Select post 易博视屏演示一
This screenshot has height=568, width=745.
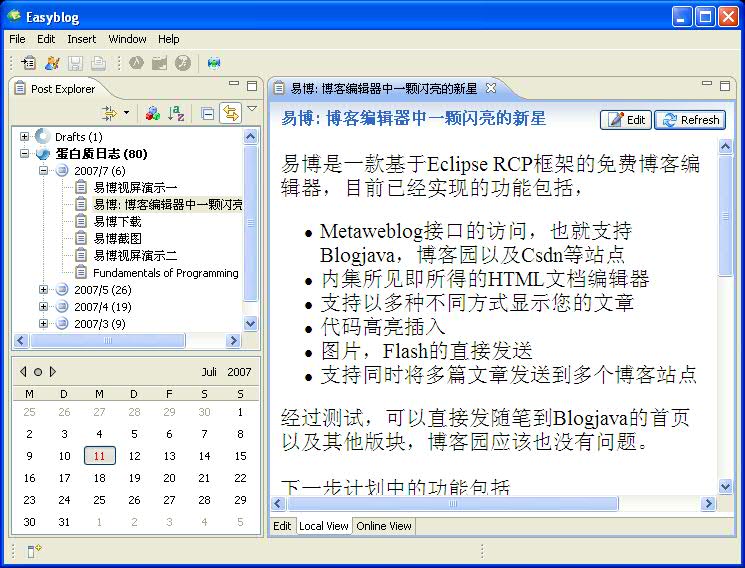point(135,188)
